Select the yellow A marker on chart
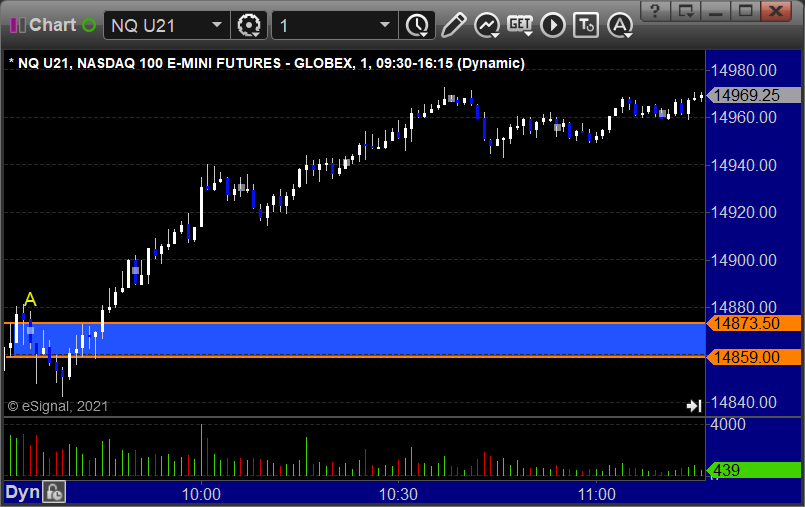Image resolution: width=805 pixels, height=507 pixels. coord(30,299)
